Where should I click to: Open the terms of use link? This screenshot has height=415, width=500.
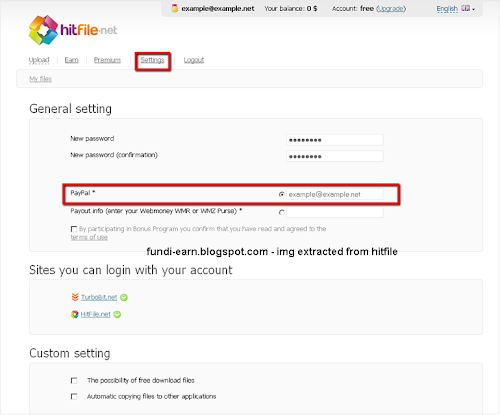(89, 237)
